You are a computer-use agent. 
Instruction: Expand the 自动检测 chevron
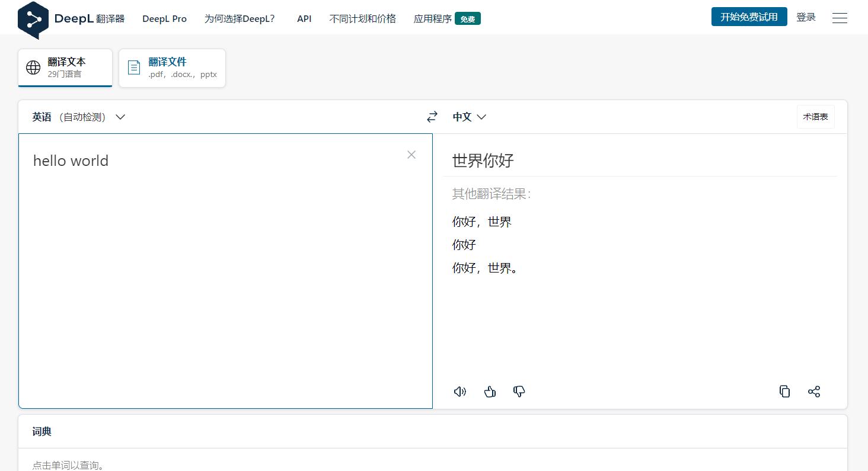coord(120,117)
